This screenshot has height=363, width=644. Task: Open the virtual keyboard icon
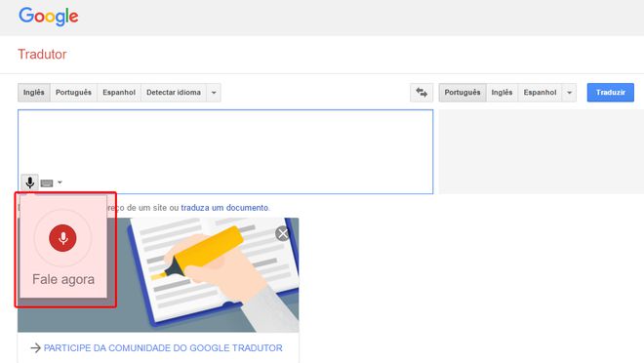pyautogui.click(x=47, y=183)
